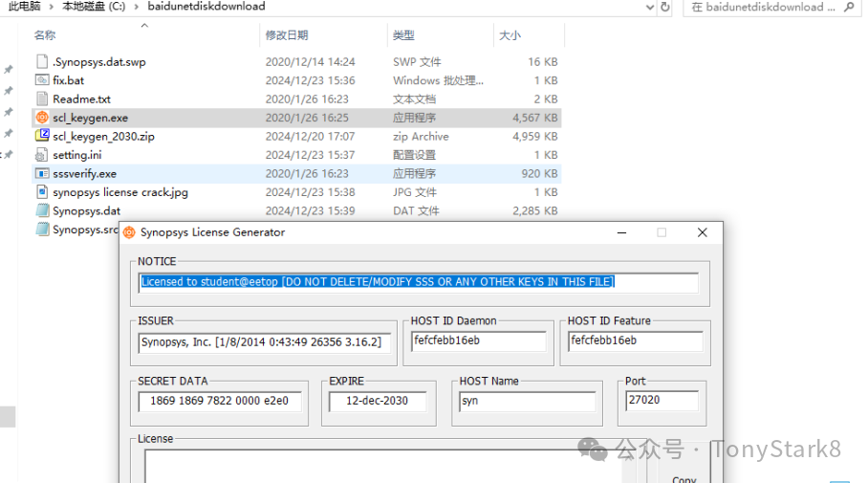Close the Synopsys License Generator window
Screen dimensions: 868x483
[702, 232]
